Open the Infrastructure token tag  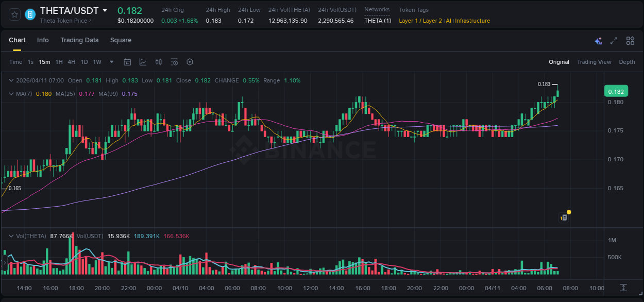pos(472,21)
